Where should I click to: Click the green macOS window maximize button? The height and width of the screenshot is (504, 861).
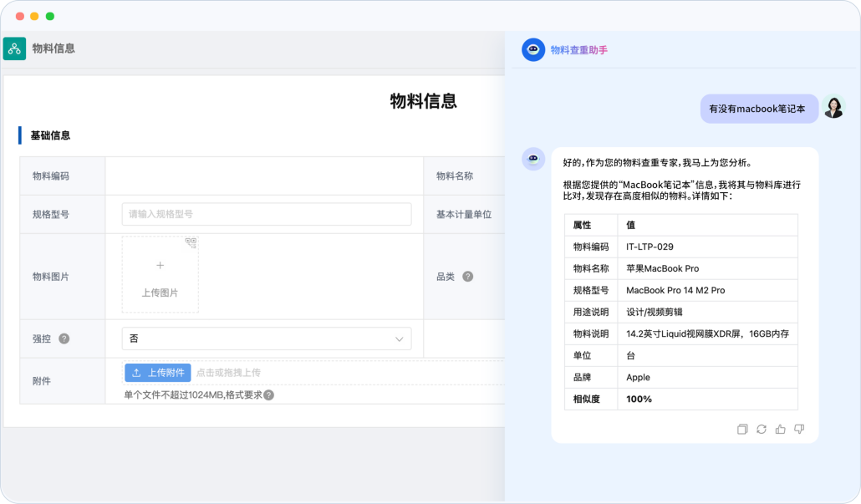pos(50,17)
